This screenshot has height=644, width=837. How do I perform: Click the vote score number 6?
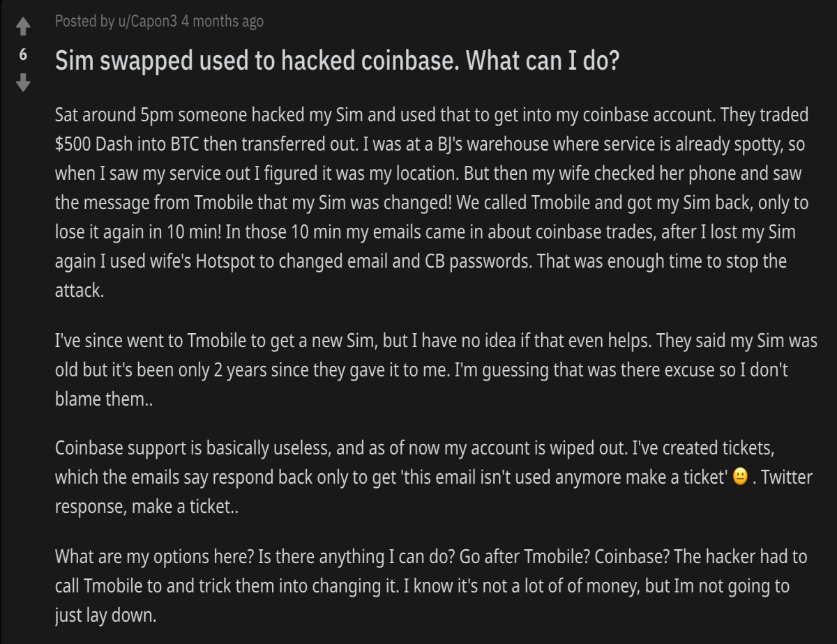[x=23, y=55]
